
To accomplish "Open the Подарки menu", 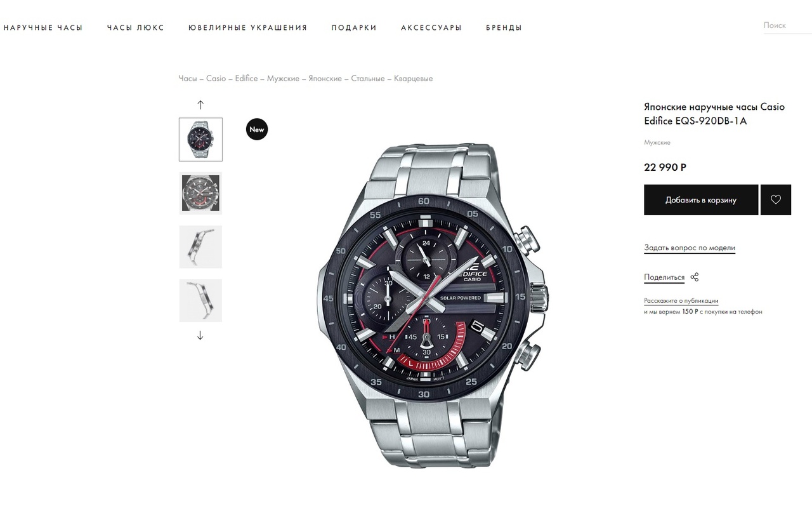I will pos(354,28).
